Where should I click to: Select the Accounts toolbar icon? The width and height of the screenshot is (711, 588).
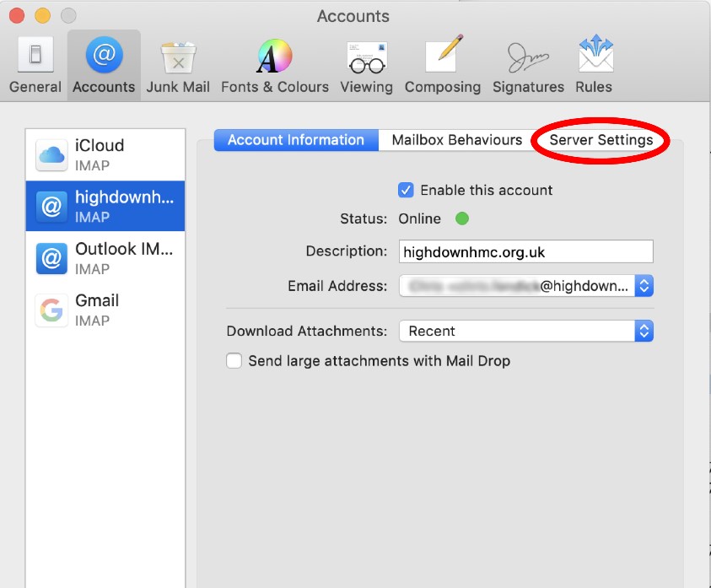pos(104,64)
